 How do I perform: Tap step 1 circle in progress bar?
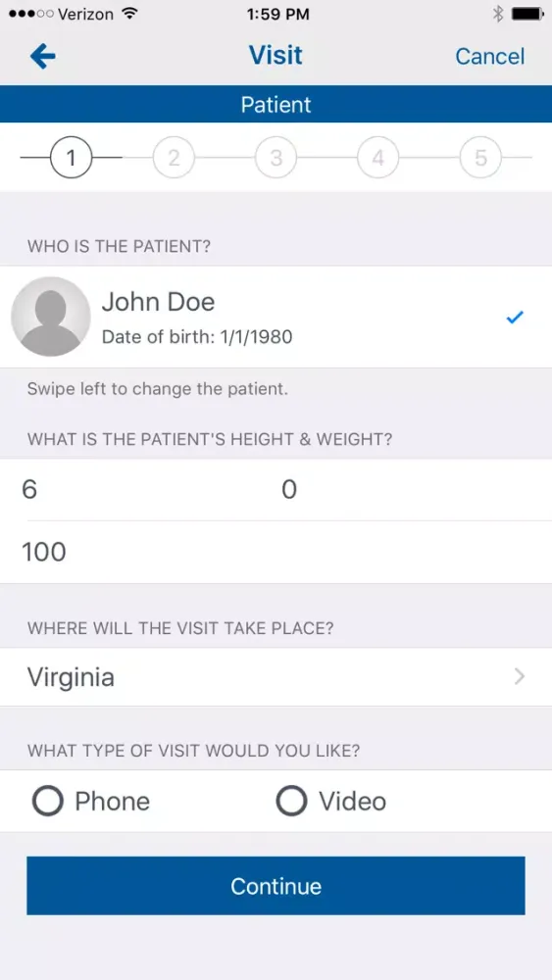pos(72,158)
